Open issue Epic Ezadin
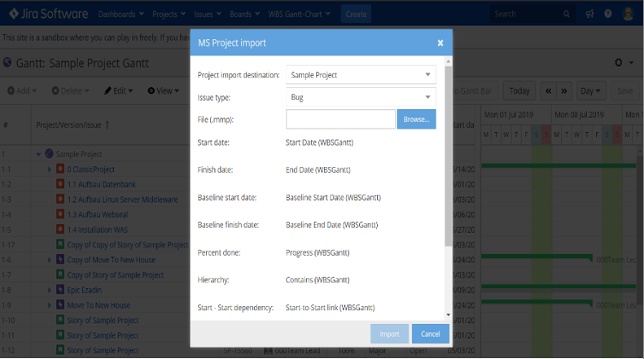Image resolution: width=644 pixels, height=359 pixels. pos(84,290)
